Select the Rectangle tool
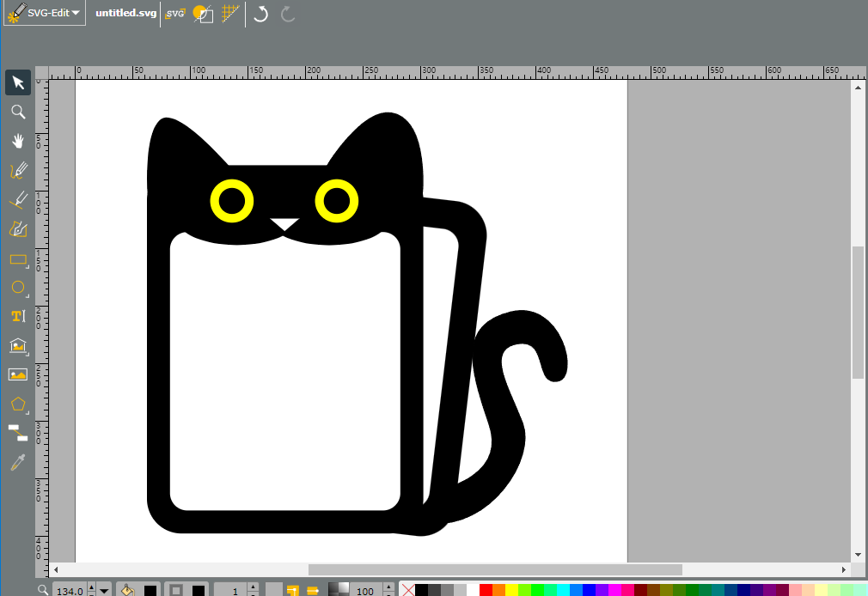Image resolution: width=868 pixels, height=596 pixels. pyautogui.click(x=18, y=258)
